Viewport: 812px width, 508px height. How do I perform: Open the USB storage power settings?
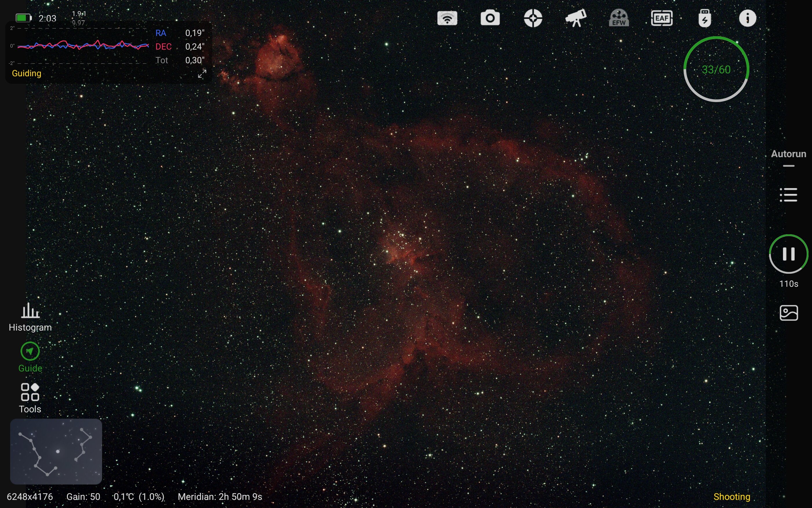coord(704,18)
